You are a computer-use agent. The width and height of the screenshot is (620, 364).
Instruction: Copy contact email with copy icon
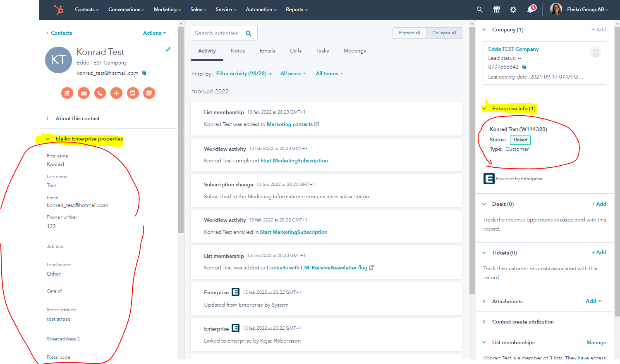click(144, 73)
